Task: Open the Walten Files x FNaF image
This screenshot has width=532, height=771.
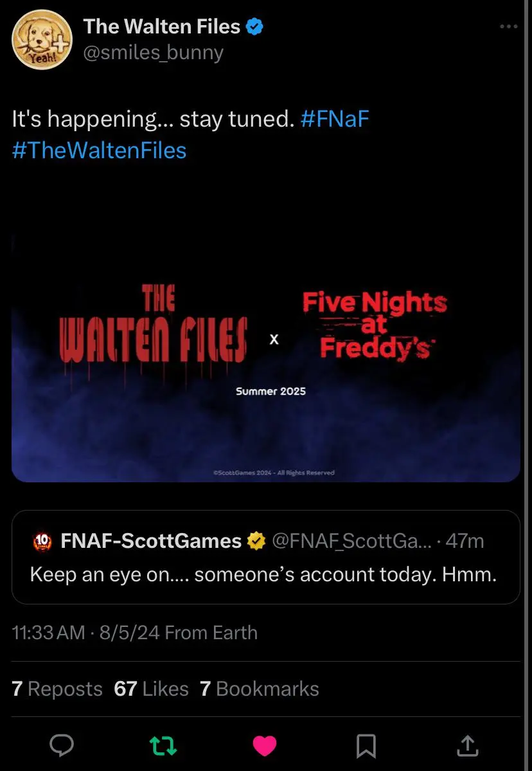Action: click(x=265, y=357)
